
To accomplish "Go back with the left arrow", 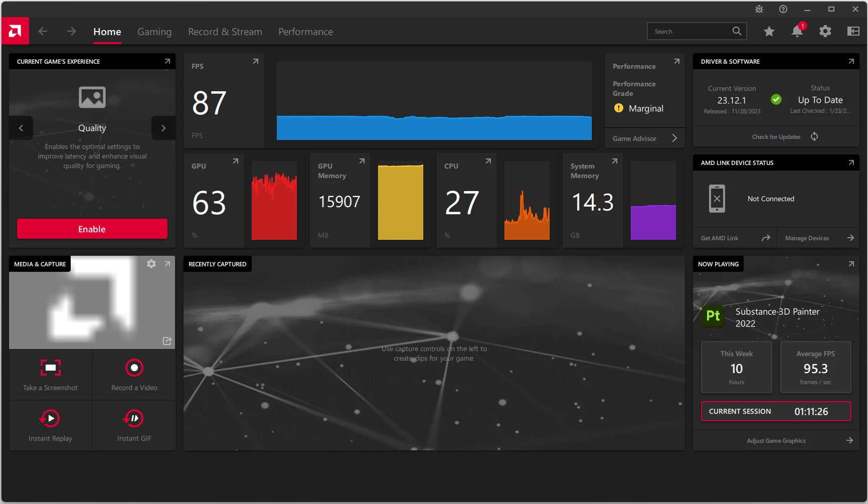I will (x=43, y=31).
